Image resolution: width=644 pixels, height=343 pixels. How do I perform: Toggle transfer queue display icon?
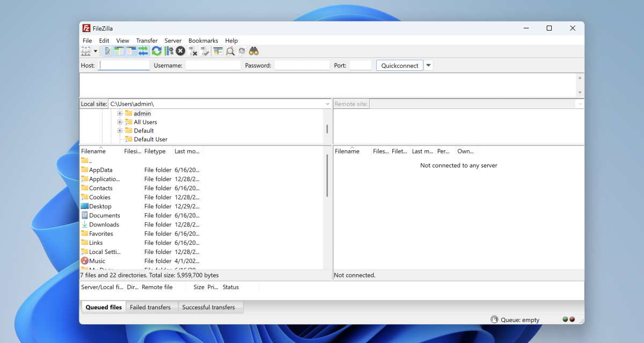143,51
